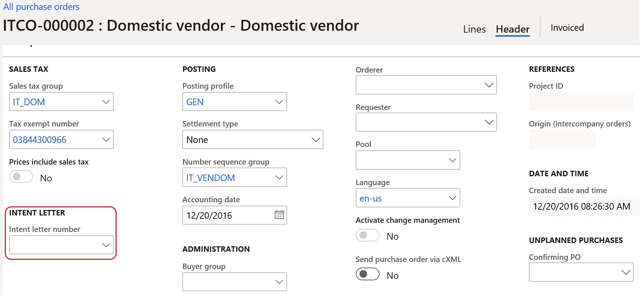The width and height of the screenshot is (644, 295).
Task: Open the Accounting date calendar picker
Action: [x=279, y=215]
